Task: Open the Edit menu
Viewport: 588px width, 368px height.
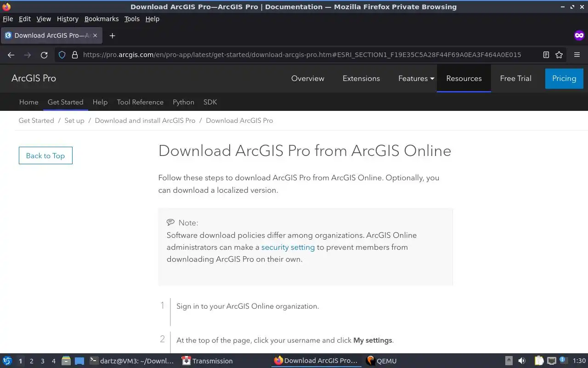Action: (x=25, y=19)
